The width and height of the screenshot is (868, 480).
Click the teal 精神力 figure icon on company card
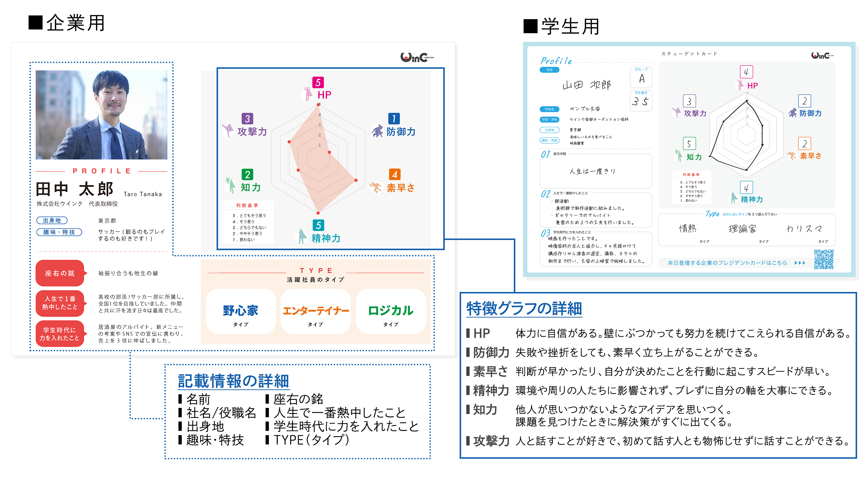pyautogui.click(x=302, y=236)
